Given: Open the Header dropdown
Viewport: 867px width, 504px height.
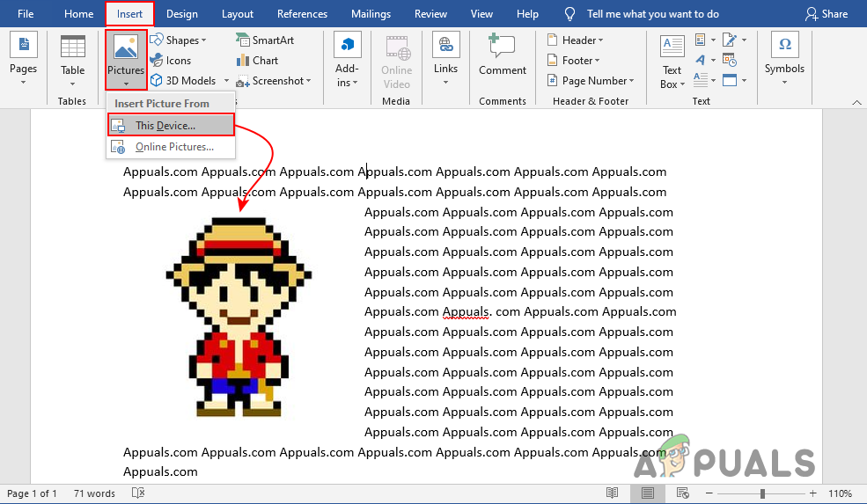Looking at the screenshot, I should [x=577, y=40].
